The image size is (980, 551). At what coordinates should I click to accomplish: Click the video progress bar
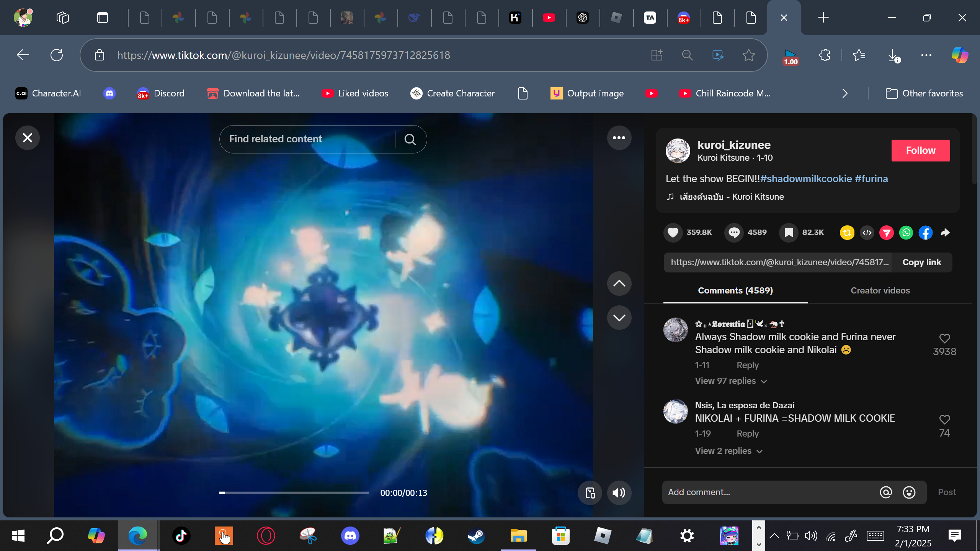click(294, 493)
